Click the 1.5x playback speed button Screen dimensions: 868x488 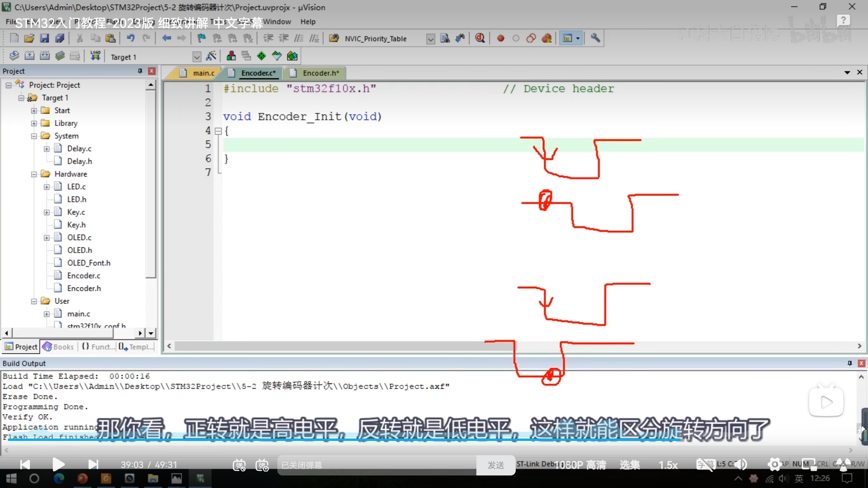(668, 465)
